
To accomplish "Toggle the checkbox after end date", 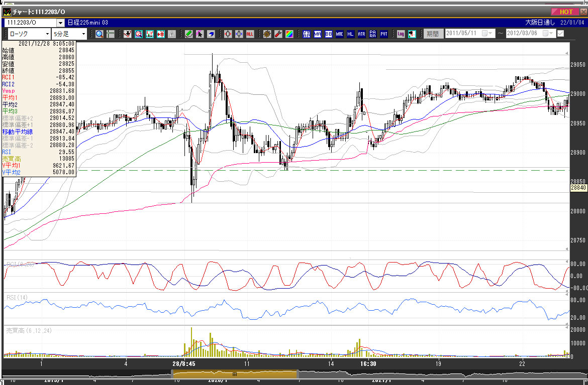I will (x=561, y=33).
